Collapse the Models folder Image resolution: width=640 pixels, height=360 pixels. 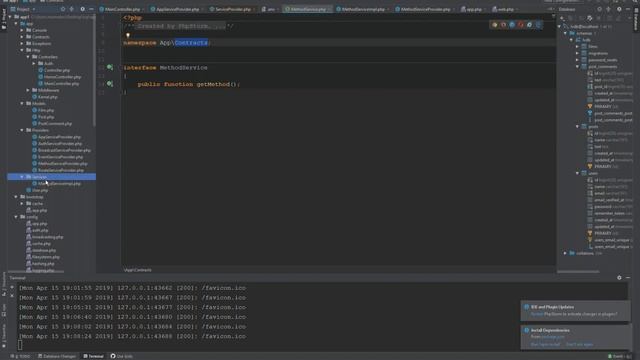tap(22, 103)
